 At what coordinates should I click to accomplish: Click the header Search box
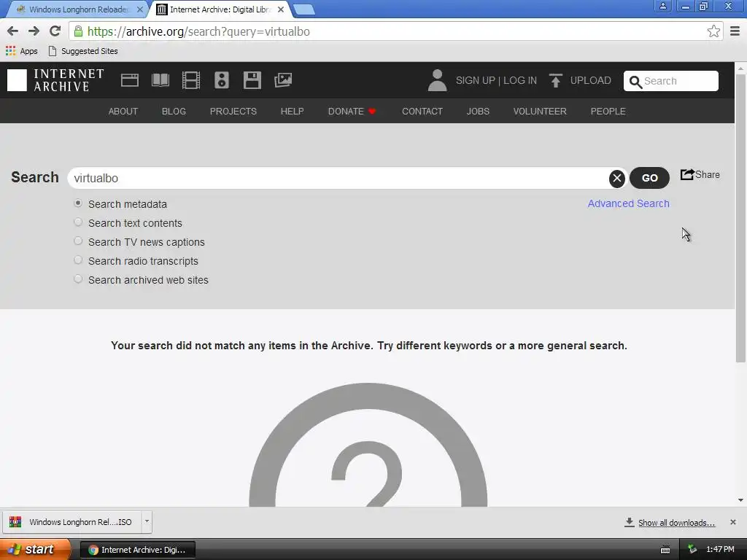click(x=671, y=81)
